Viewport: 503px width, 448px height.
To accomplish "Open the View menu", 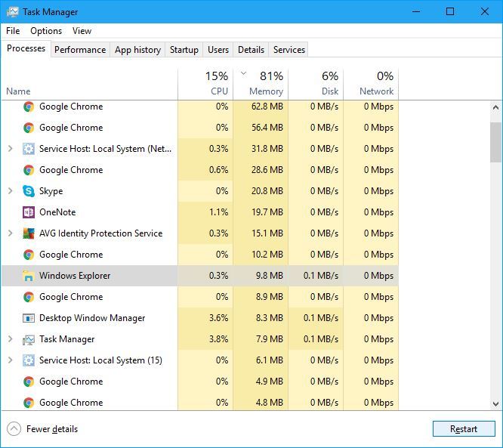I will (82, 31).
